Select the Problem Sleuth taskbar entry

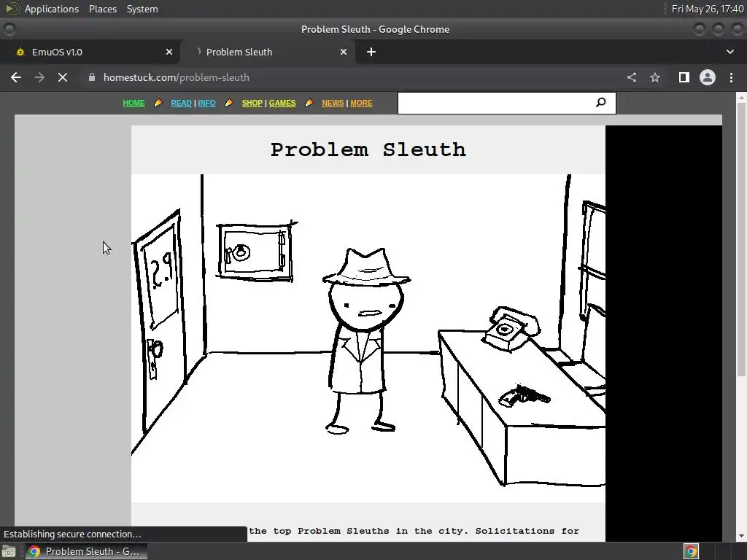86,551
